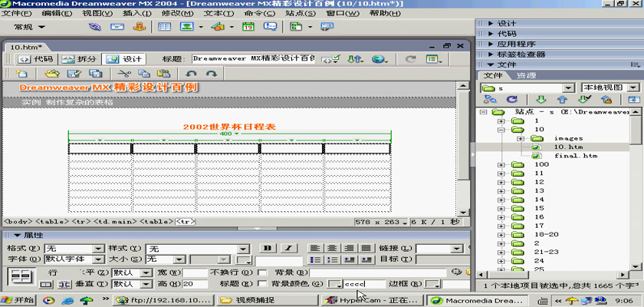Insert a hyperlink from the Insert bar
Screen dimensions: 644x307
(95, 27)
